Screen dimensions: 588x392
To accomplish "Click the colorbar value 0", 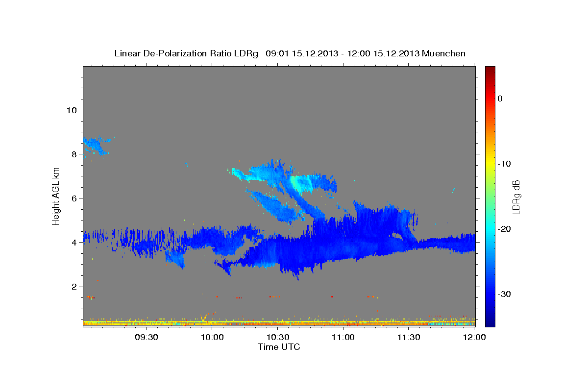I will [500, 98].
